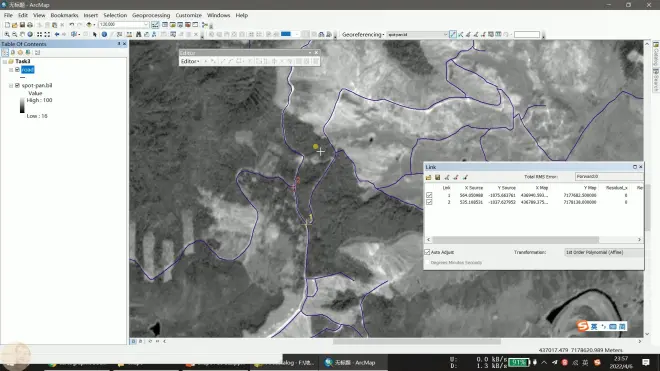Screen dimensions: 660x371
Task: Toggle visibility of the road layer
Action: (17, 69)
